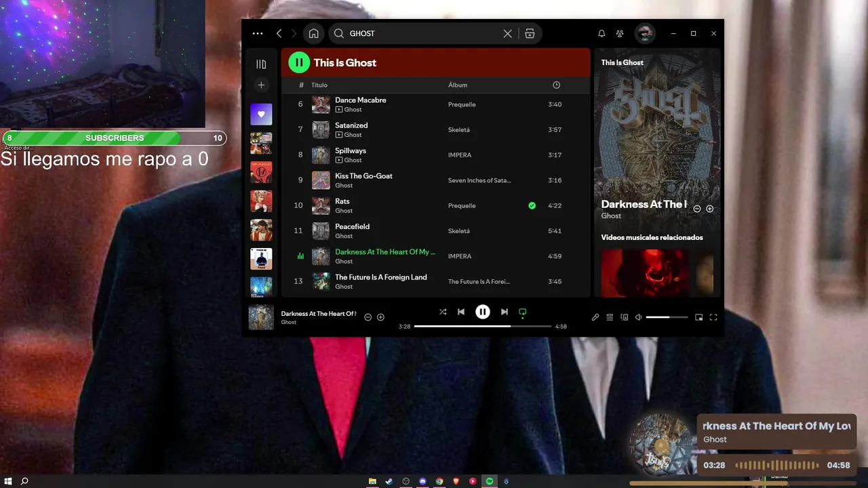This screenshot has height=488, width=868.
Task: Open the three-dots Spotify menu
Action: point(258,33)
